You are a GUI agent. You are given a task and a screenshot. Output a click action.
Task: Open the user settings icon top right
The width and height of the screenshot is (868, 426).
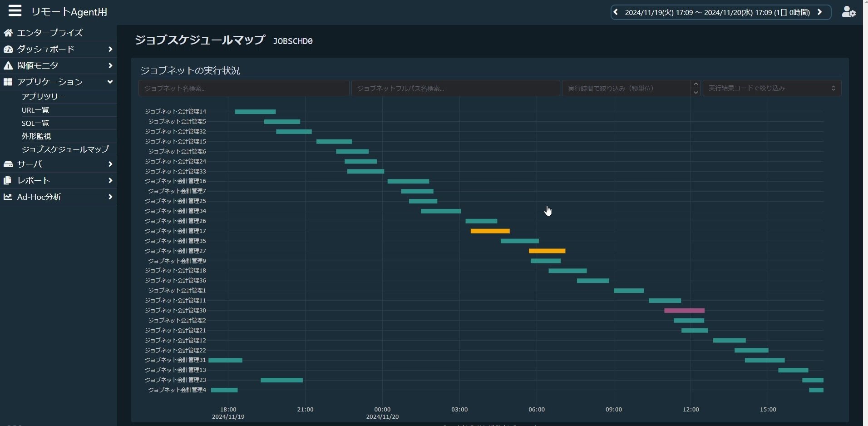click(848, 12)
